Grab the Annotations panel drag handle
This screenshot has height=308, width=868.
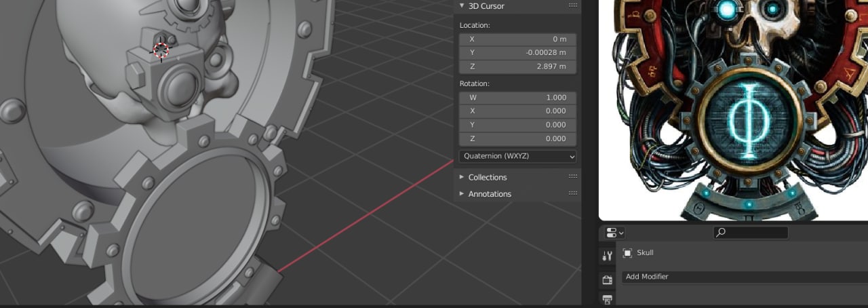click(x=572, y=194)
